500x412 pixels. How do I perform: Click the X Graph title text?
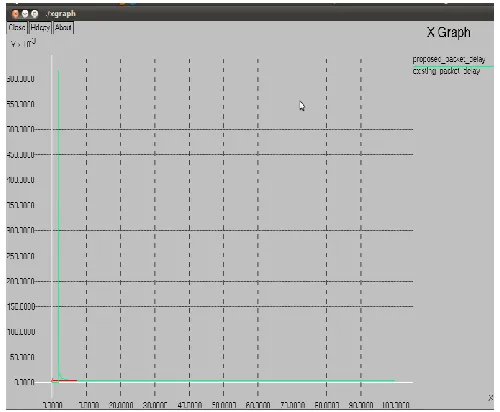pyautogui.click(x=449, y=32)
